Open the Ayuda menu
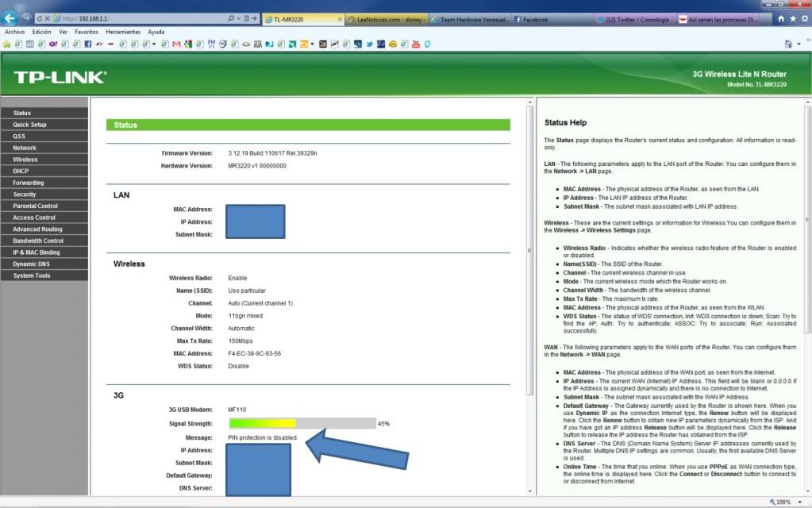This screenshot has height=508, width=812. click(x=156, y=32)
